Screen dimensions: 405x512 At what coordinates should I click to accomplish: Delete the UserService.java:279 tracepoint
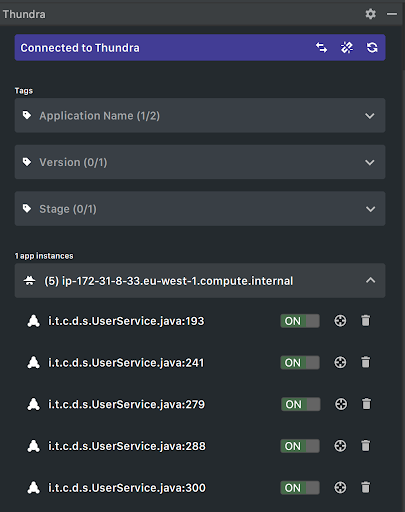click(366, 404)
